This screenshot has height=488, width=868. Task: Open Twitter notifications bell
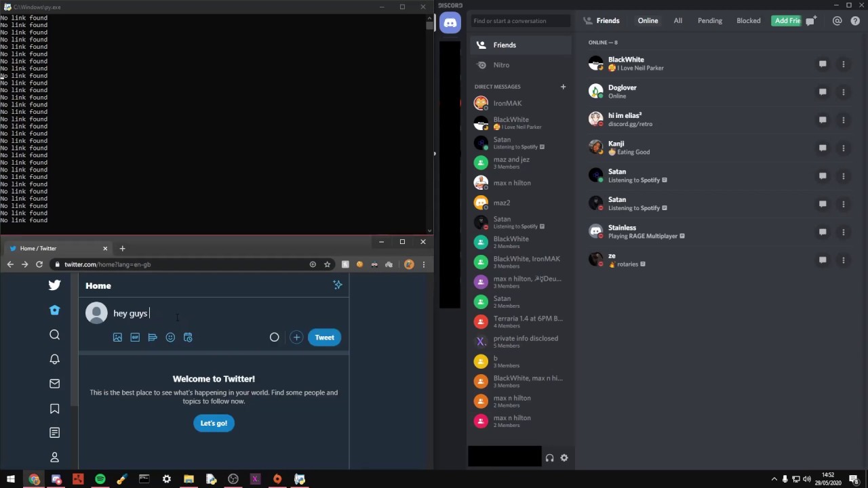click(55, 359)
